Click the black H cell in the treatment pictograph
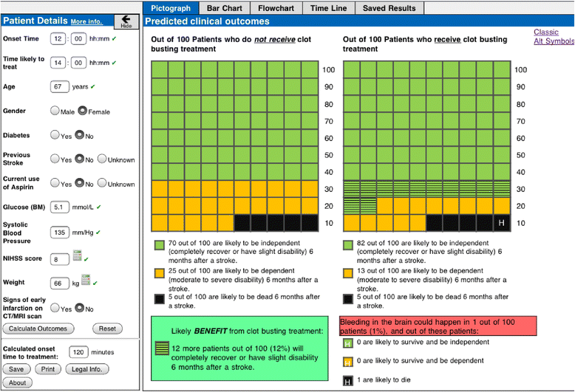This screenshot has width=575, height=392. pyautogui.click(x=503, y=222)
